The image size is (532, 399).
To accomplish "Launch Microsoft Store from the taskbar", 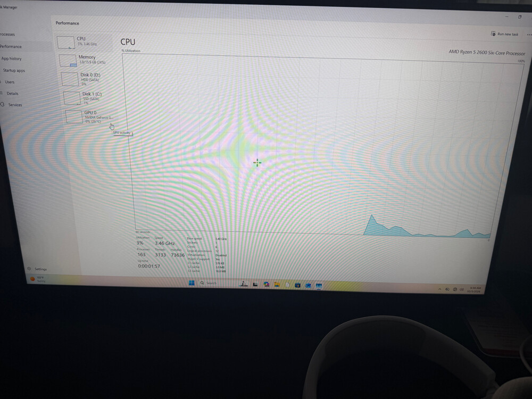I will [x=297, y=285].
